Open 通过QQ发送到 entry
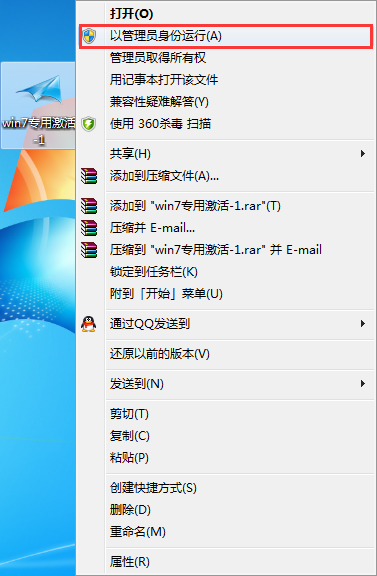 [x=226, y=324]
